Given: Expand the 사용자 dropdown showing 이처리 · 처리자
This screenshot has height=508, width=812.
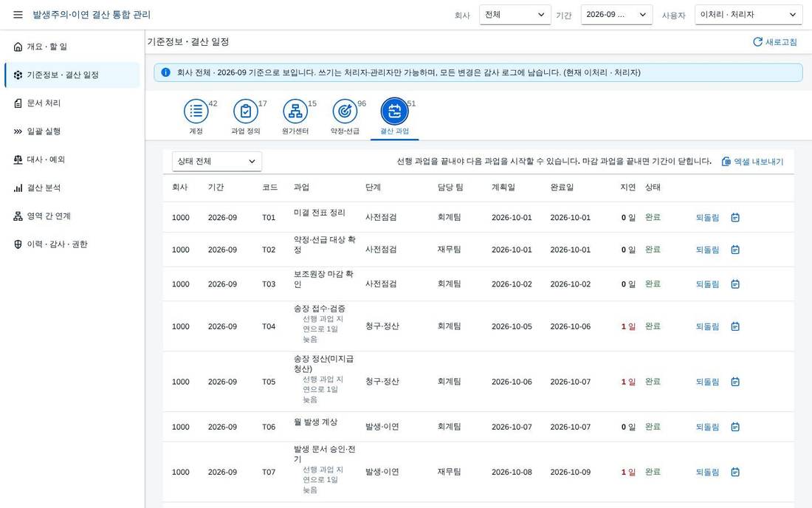Looking at the screenshot, I should [x=749, y=15].
